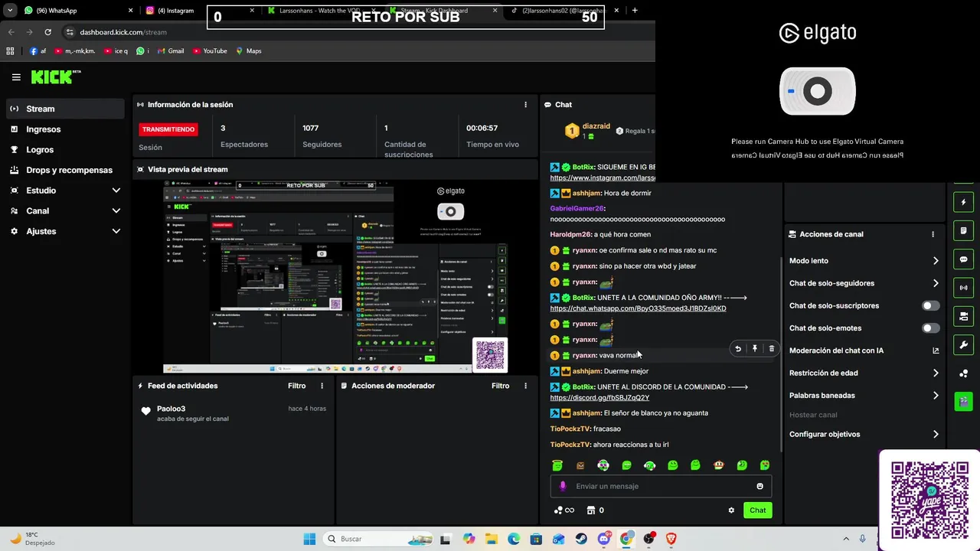Click the channel points infinity icon
The width and height of the screenshot is (980, 551).
[564, 510]
